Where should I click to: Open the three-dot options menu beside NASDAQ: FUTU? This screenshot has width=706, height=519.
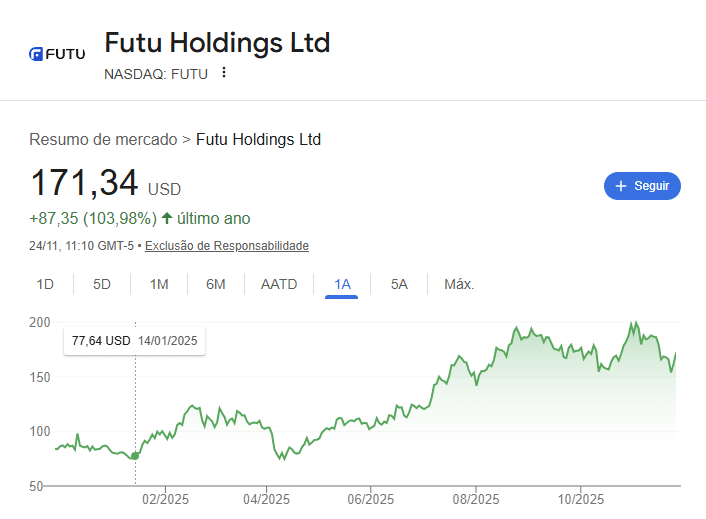224,72
